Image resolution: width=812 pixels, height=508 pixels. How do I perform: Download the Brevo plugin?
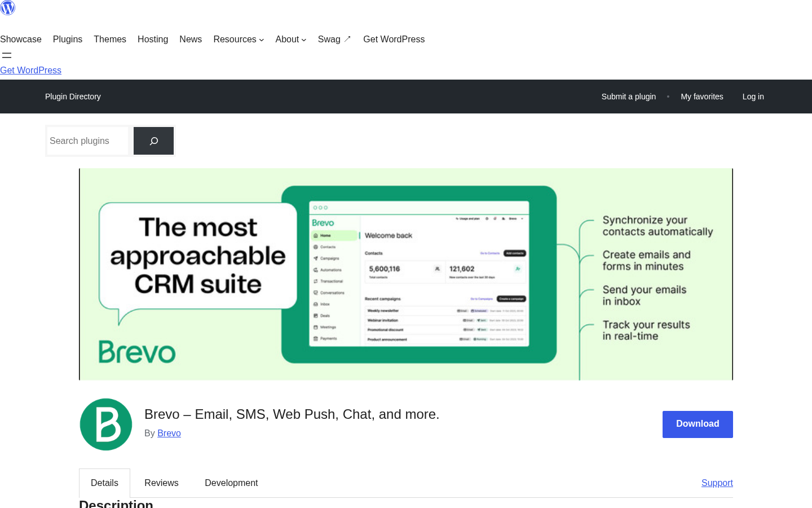698,424
